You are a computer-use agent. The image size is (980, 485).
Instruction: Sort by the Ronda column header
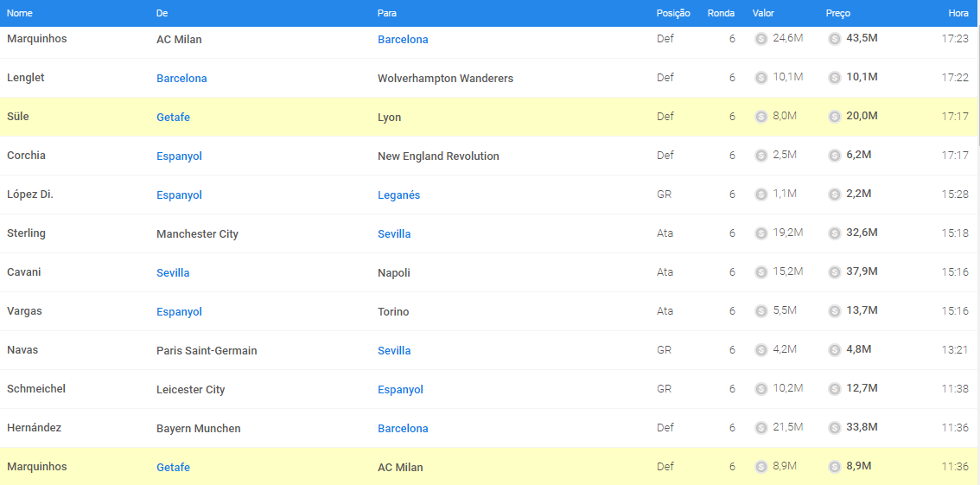(722, 13)
